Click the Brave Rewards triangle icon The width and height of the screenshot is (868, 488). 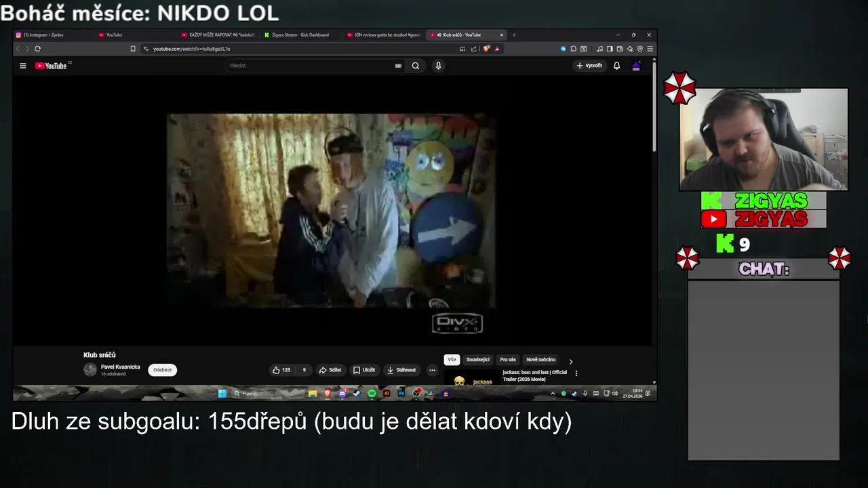click(497, 49)
